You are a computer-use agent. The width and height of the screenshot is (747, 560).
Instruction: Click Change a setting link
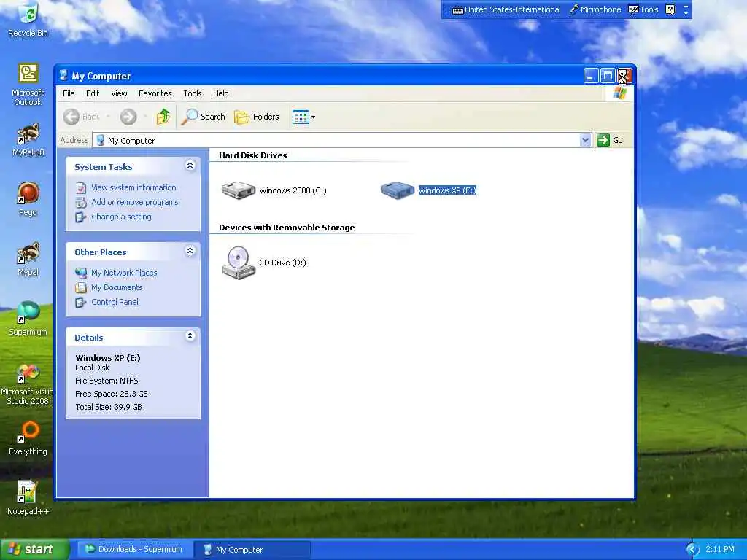point(121,217)
